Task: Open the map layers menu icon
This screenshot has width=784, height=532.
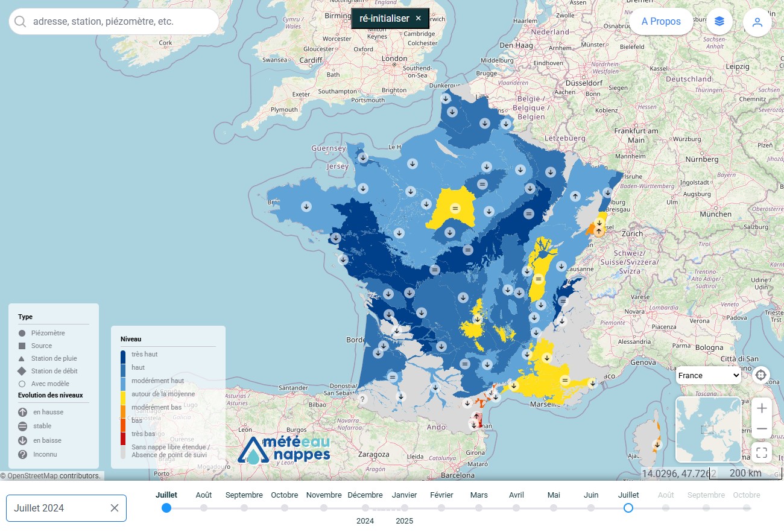Action: tap(719, 22)
